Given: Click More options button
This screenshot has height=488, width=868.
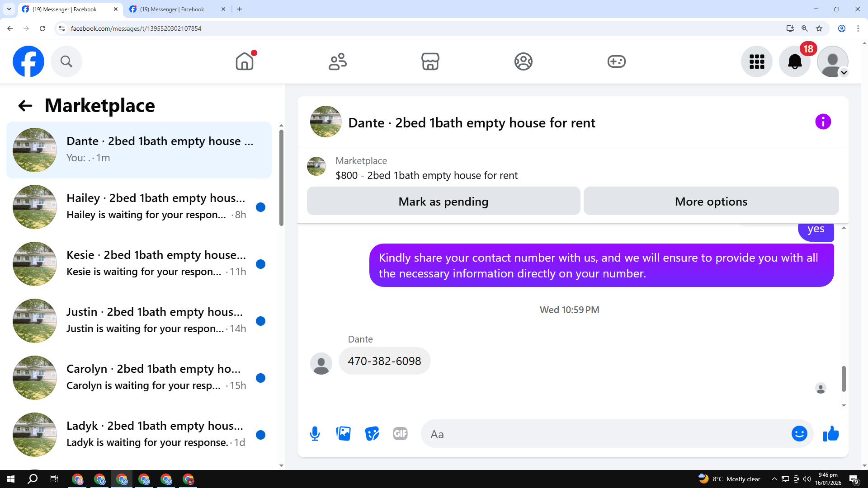Looking at the screenshot, I should (x=711, y=201).
